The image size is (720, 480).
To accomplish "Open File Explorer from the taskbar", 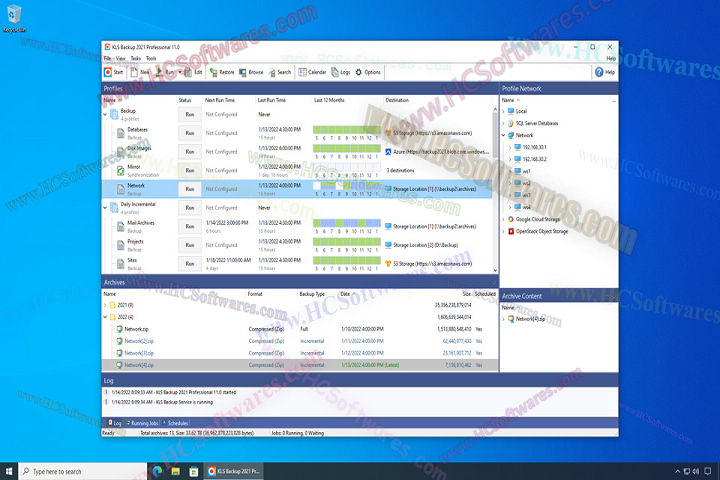I will pyautogui.click(x=175, y=471).
